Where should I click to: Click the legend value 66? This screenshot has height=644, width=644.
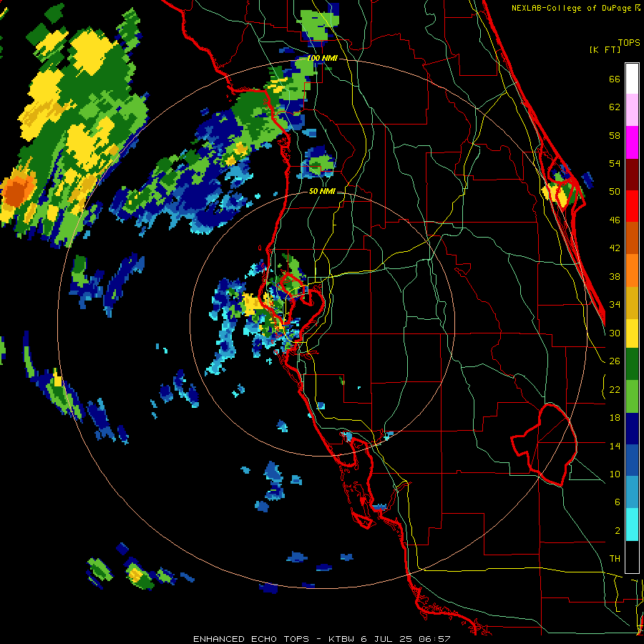[x=615, y=79]
